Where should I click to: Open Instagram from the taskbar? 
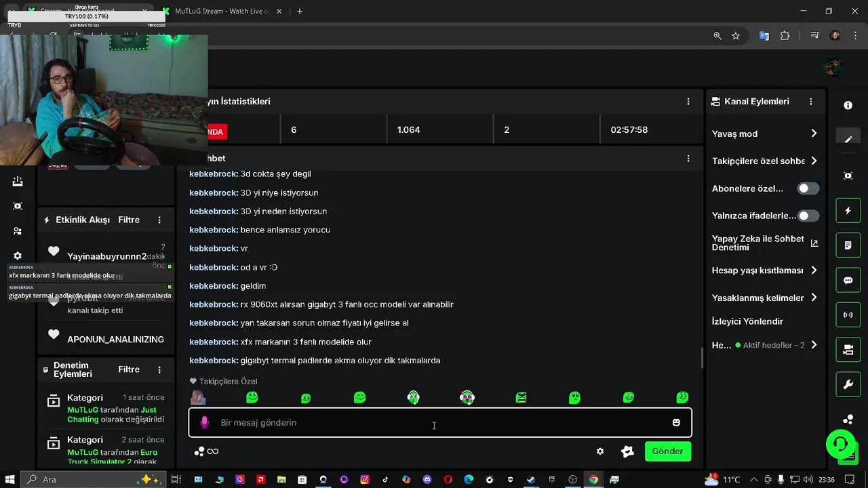click(x=365, y=479)
